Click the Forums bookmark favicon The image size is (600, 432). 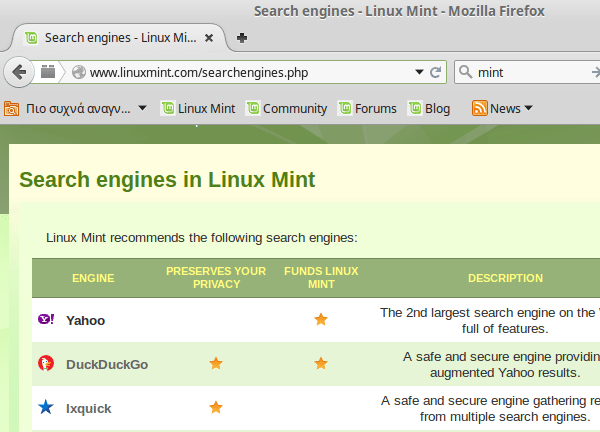coord(345,108)
